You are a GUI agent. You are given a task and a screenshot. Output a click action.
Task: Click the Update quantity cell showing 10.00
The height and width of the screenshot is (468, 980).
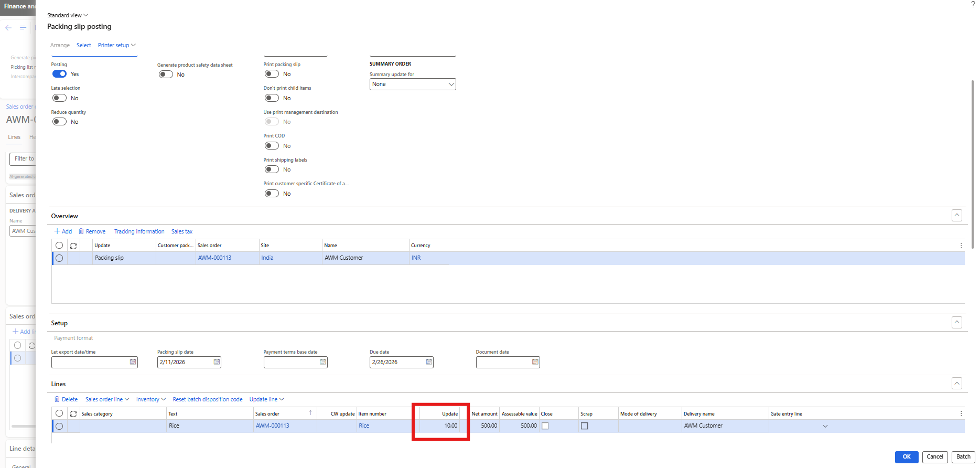[x=439, y=426]
